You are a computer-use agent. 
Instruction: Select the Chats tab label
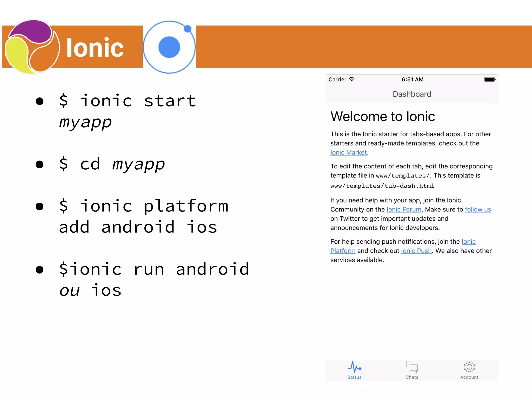[412, 377]
